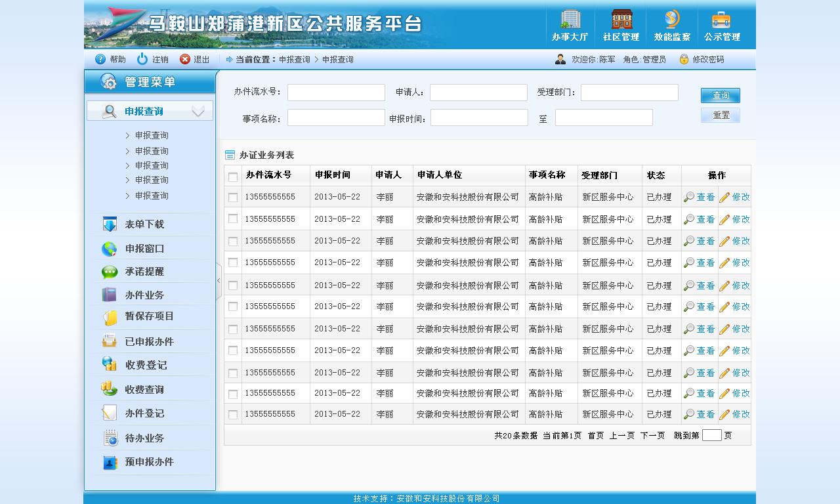Viewport: 840px width, 504px height.
Task: Click the 管理菜单 gear icon
Action: (109, 81)
